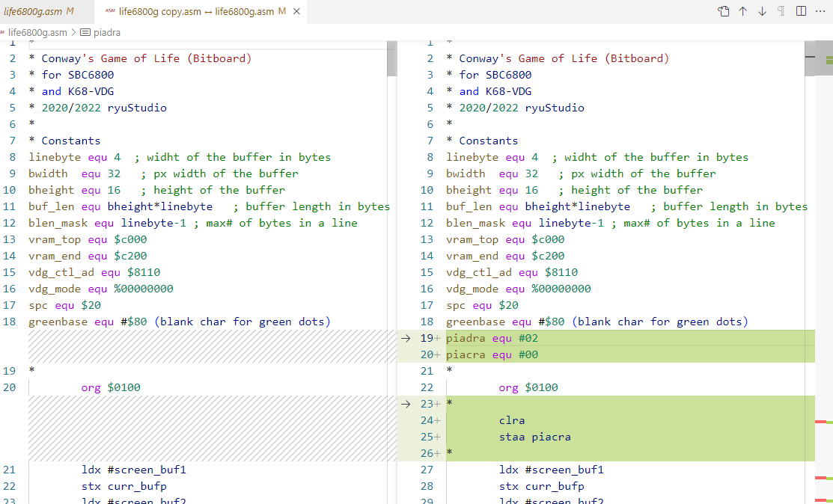
Task: Go to previous change with up arrow
Action: tap(742, 11)
